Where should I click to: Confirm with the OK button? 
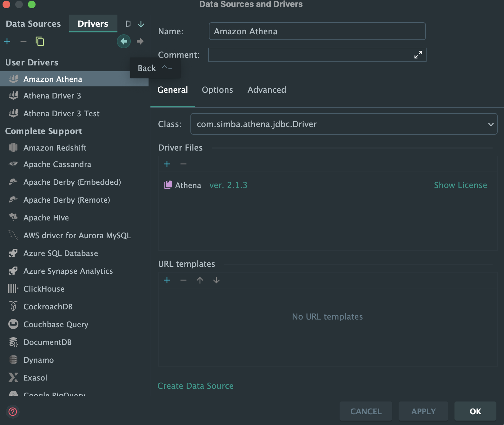pyautogui.click(x=475, y=411)
